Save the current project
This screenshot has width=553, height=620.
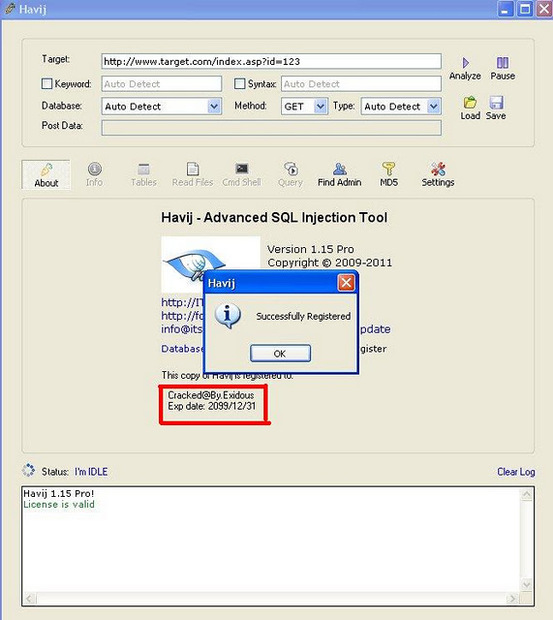coord(496,108)
